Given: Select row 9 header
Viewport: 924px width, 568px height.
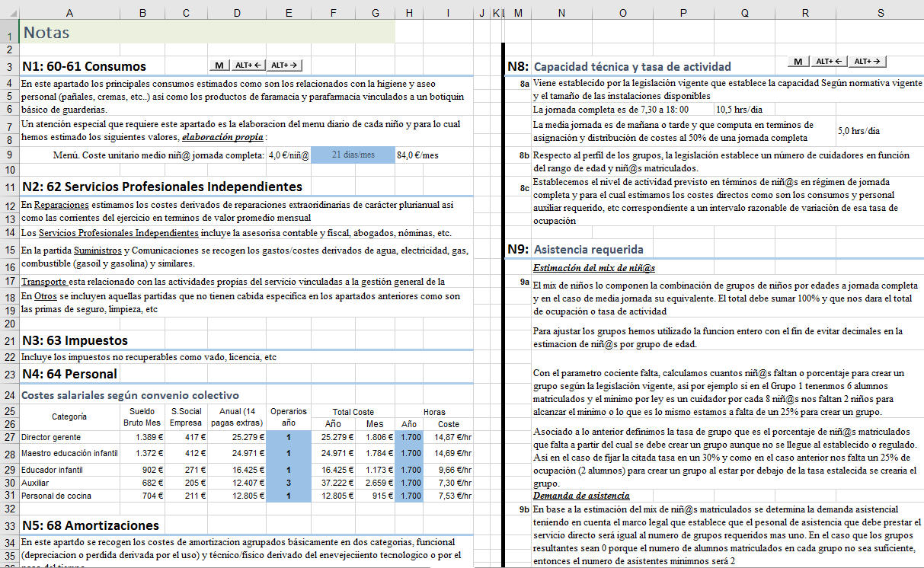Looking at the screenshot, I should click(x=9, y=155).
